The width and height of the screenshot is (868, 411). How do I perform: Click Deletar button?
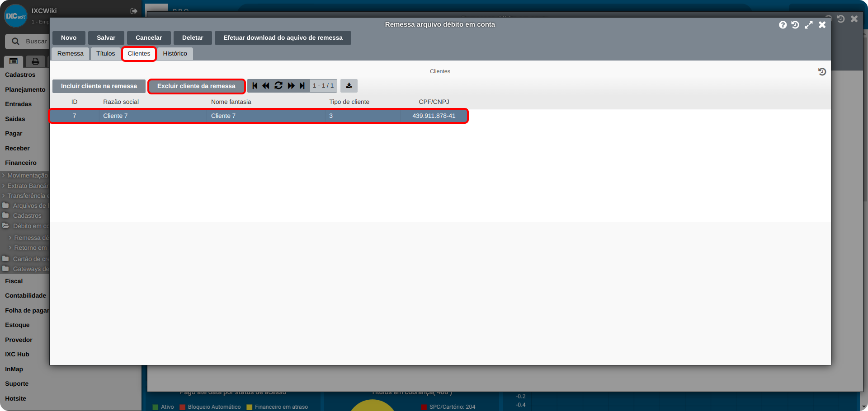point(193,38)
